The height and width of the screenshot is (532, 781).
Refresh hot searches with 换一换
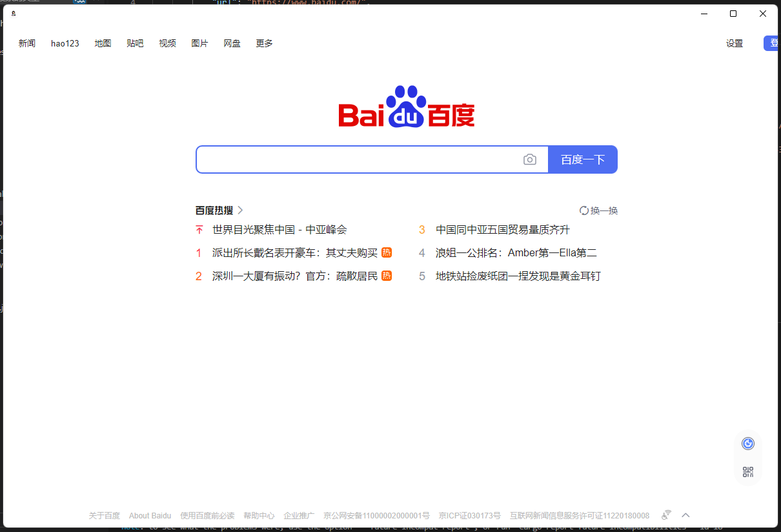[598, 210]
